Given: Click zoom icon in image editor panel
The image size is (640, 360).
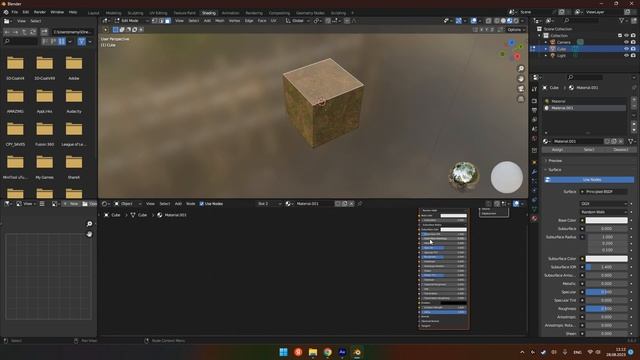Looking at the screenshot, I should tap(89, 224).
